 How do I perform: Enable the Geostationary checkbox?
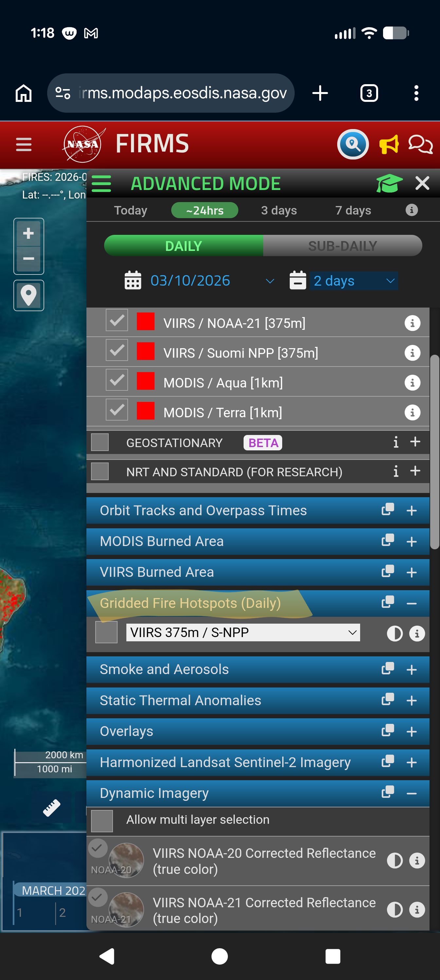point(100,442)
